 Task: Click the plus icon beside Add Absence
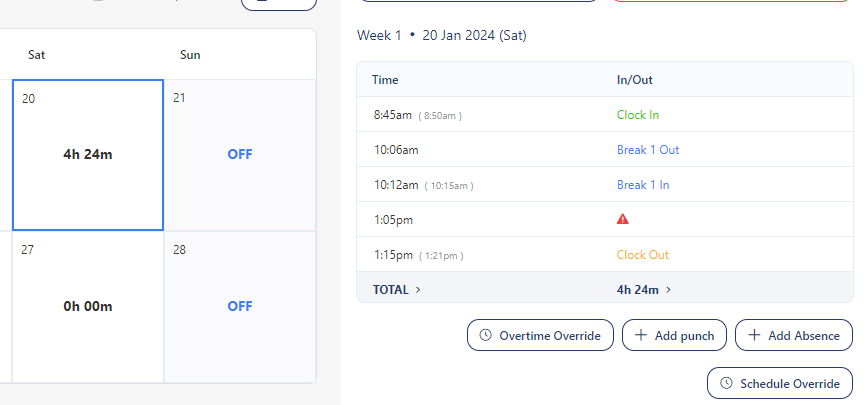coord(754,336)
